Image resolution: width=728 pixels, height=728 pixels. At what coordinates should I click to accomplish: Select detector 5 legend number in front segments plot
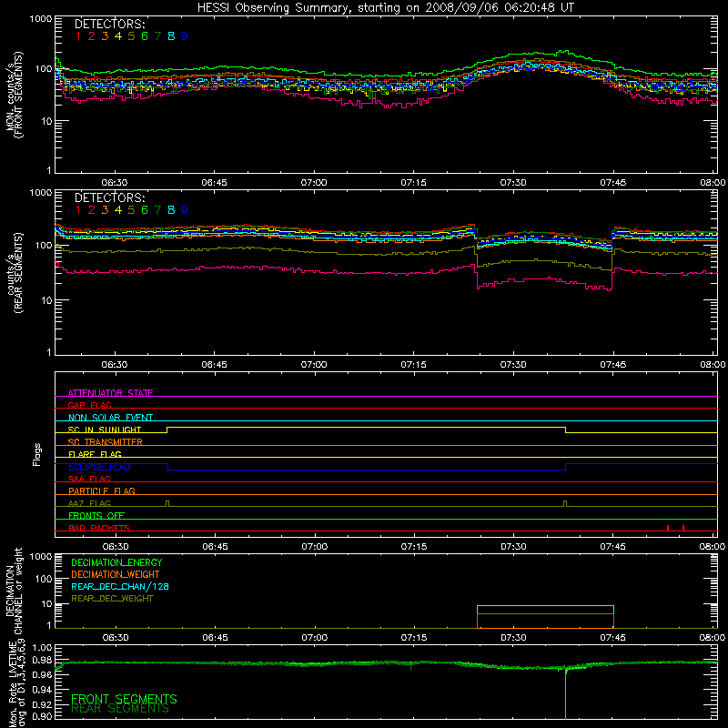[131, 36]
